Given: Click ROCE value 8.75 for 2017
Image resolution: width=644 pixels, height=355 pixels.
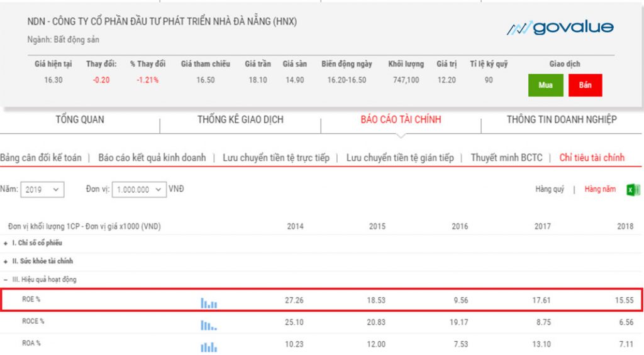Looking at the screenshot, I should click(543, 322).
